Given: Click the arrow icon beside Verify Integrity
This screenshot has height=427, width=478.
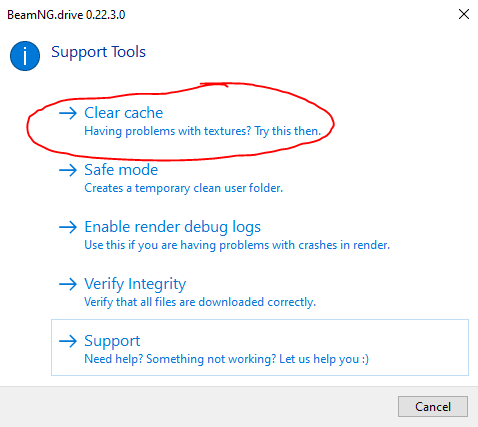Looking at the screenshot, I should (x=68, y=284).
